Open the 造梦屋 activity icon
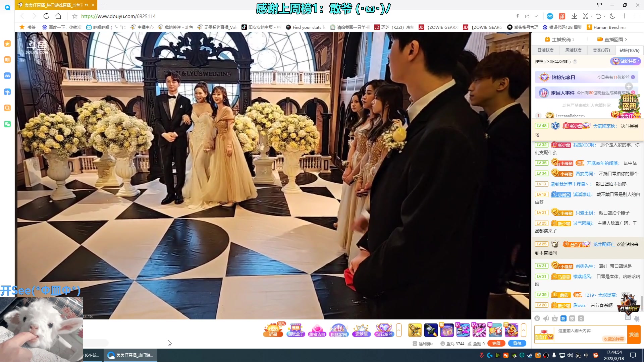 click(361, 330)
